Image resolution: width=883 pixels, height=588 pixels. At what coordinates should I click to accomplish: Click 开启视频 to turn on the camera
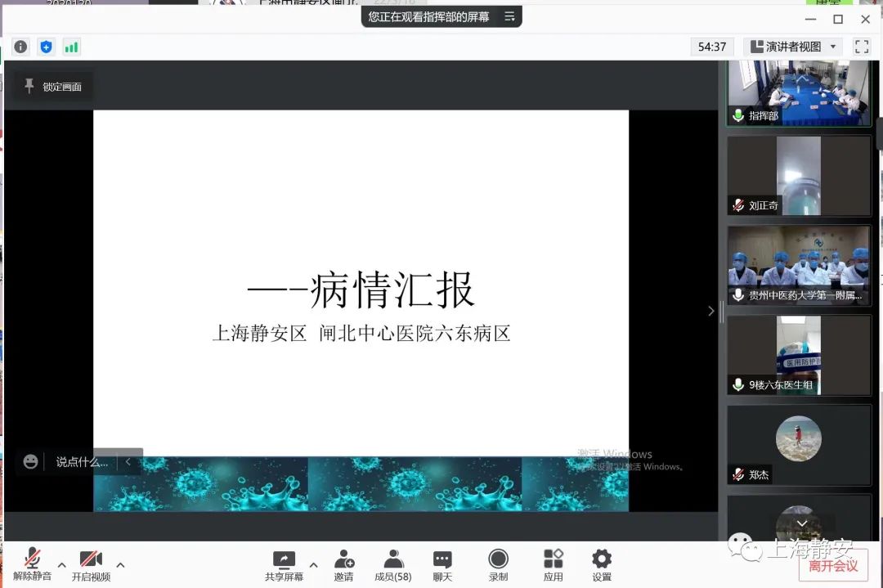pyautogui.click(x=92, y=564)
